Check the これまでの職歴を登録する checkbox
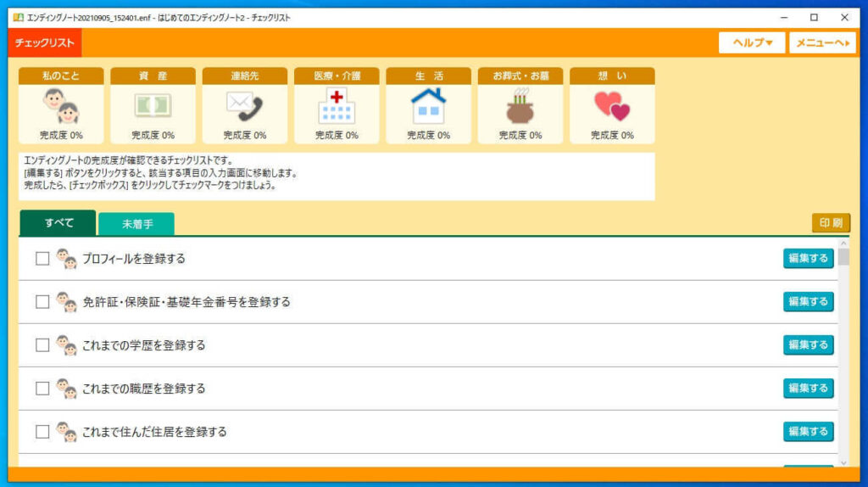Image resolution: width=868 pixels, height=487 pixels. click(42, 389)
